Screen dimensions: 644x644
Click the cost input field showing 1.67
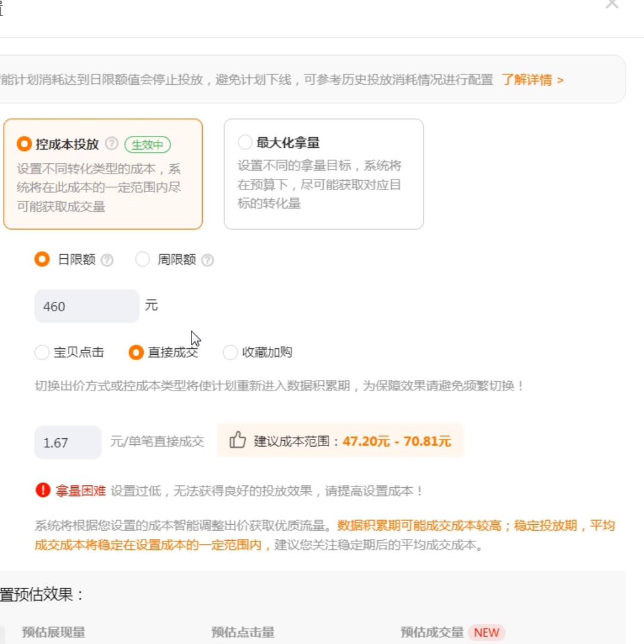tap(67, 441)
